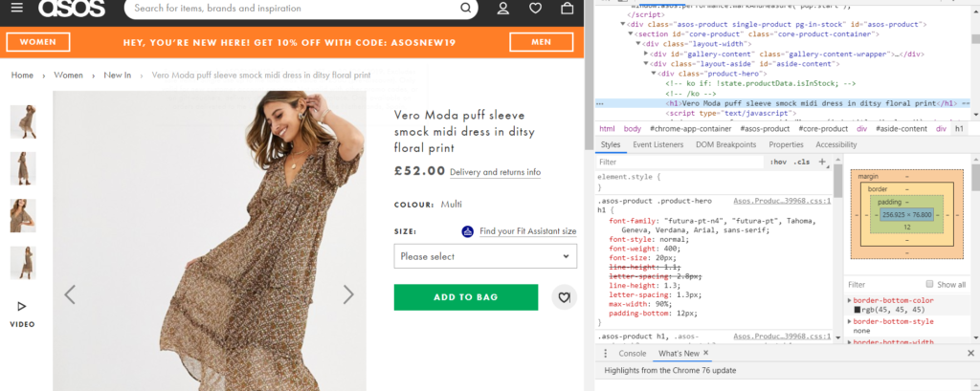Close the What's New tab
The image size is (980, 391).
[x=705, y=353]
